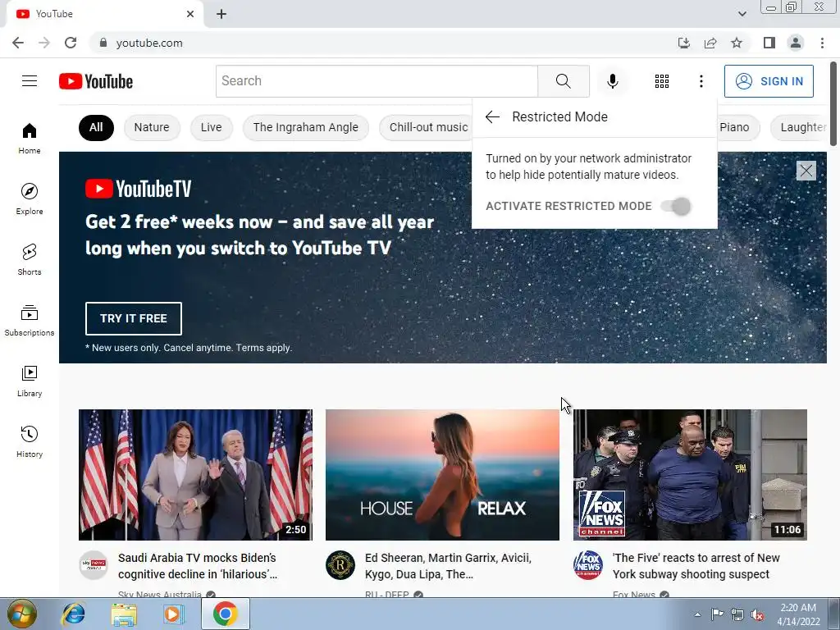Open a new Chrome tab

tap(221, 14)
